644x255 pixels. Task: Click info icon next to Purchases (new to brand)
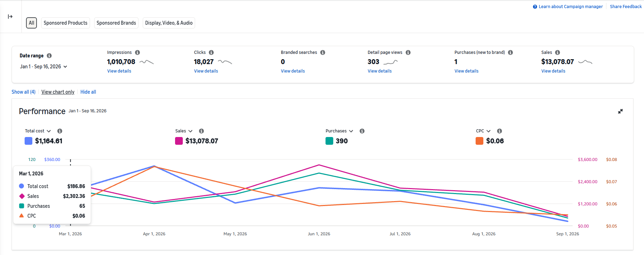click(510, 52)
